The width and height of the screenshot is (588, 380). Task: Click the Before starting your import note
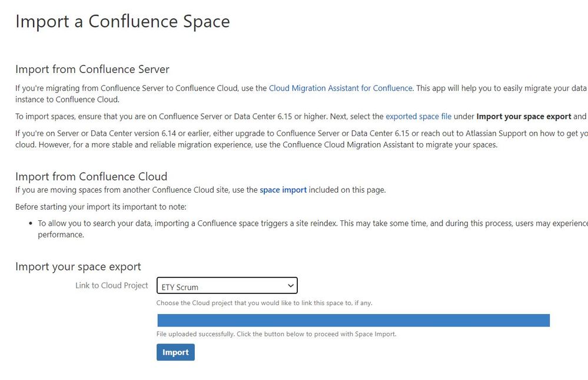[x=101, y=207]
